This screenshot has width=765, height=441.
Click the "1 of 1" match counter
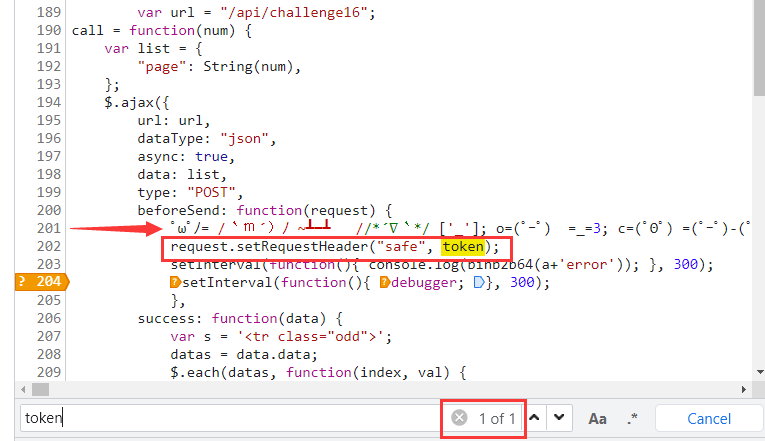(x=497, y=418)
